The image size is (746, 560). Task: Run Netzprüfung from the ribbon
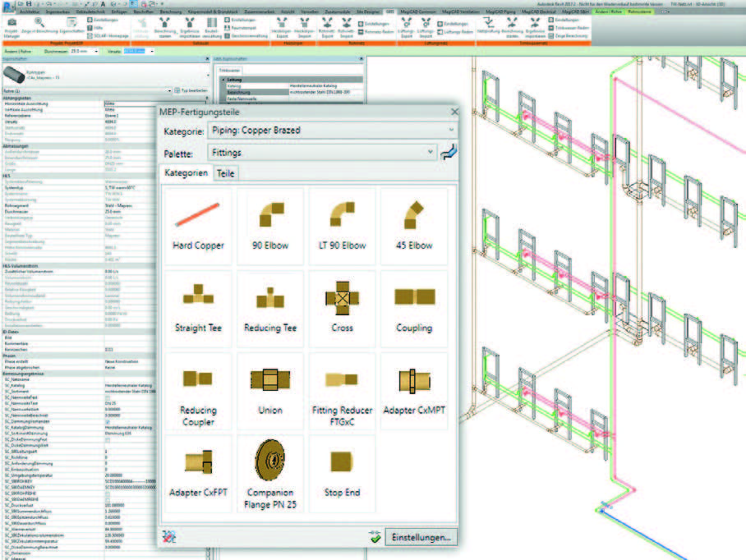[488, 26]
